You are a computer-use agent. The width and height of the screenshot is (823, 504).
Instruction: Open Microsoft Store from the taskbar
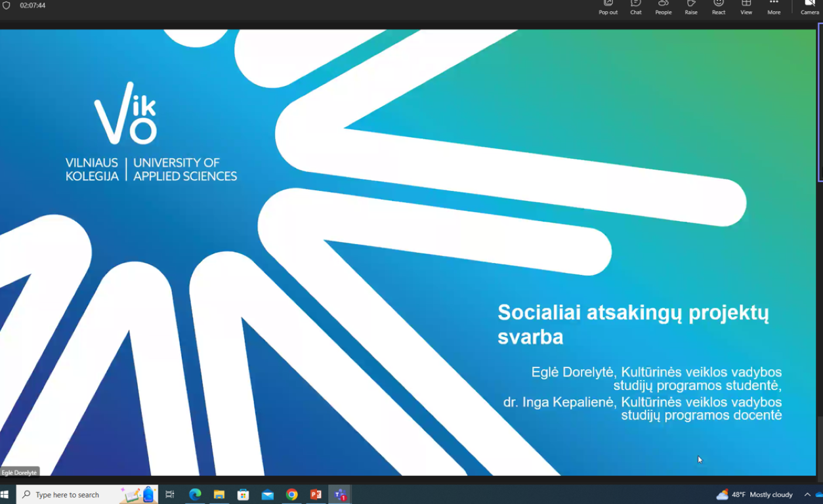[243, 495]
